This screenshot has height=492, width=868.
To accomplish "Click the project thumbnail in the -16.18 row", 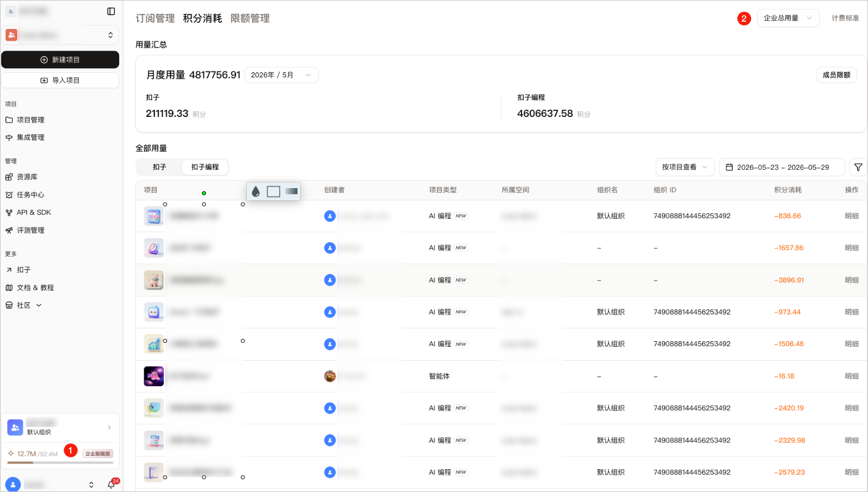I will [154, 376].
